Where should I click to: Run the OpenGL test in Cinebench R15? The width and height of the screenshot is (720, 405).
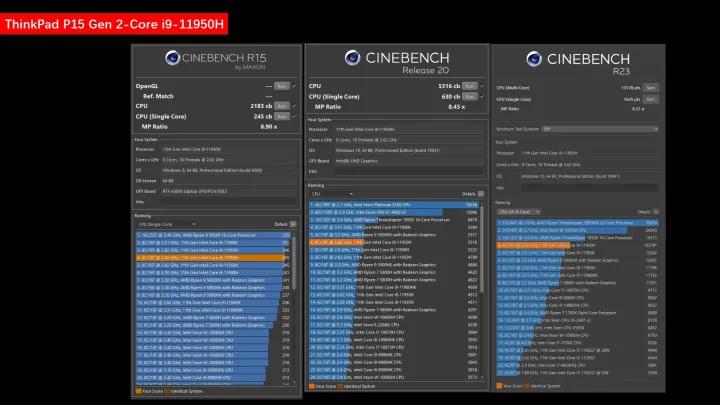pos(281,86)
